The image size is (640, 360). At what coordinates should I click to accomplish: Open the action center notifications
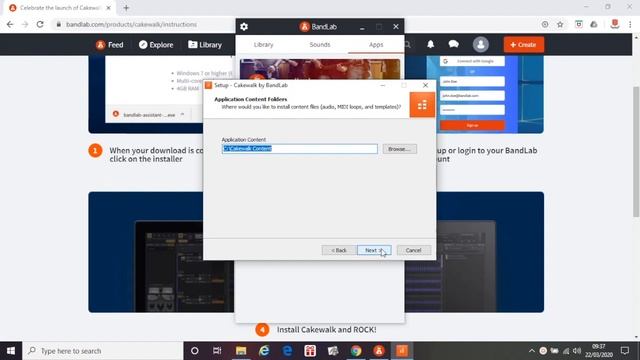[x=625, y=351]
